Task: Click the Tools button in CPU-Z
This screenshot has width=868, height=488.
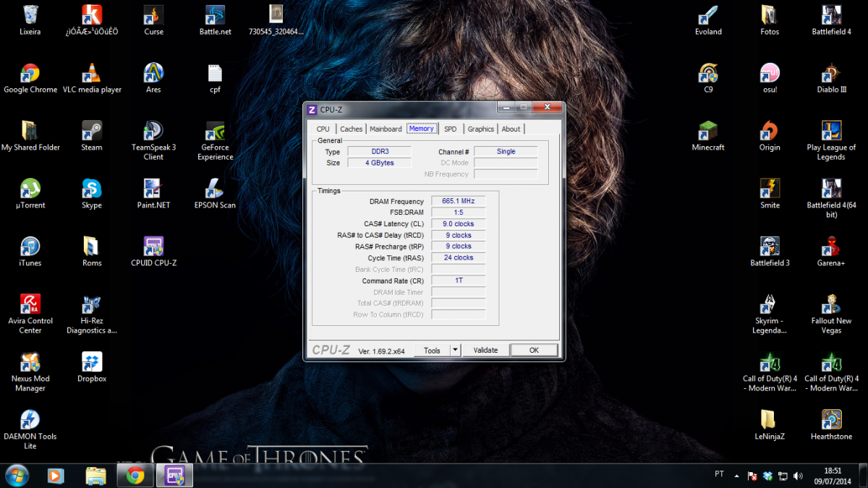Action: click(x=432, y=350)
